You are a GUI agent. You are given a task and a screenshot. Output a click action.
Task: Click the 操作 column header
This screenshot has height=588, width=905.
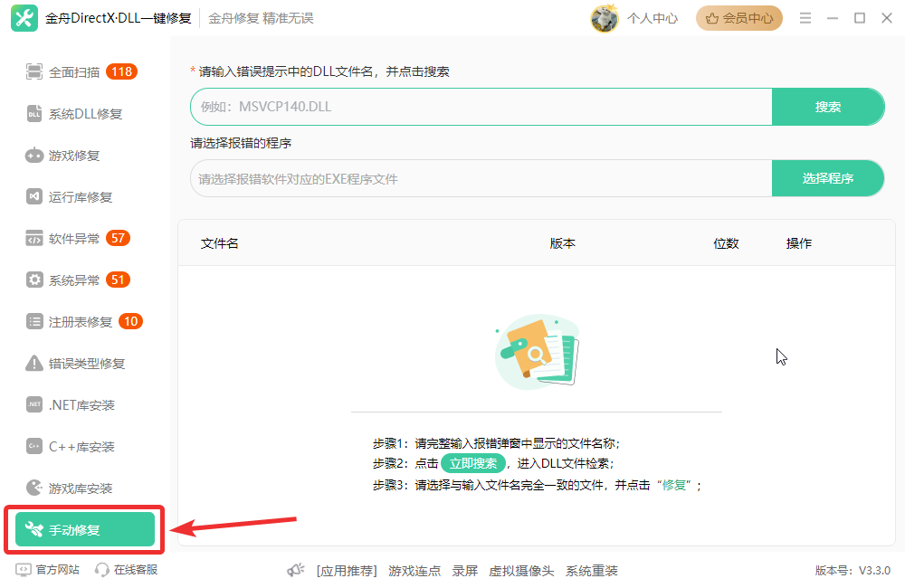click(x=799, y=243)
